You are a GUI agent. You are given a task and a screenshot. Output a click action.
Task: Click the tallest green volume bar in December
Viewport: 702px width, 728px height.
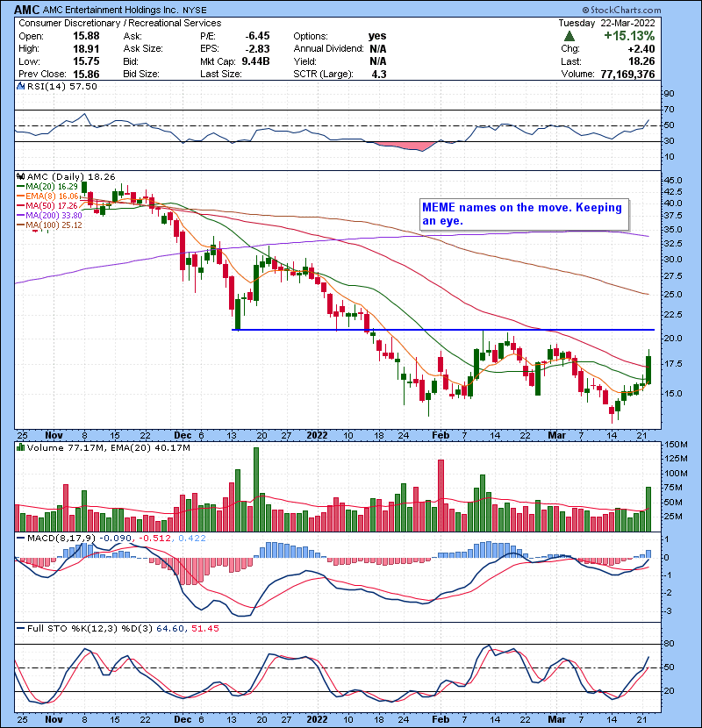[256, 489]
